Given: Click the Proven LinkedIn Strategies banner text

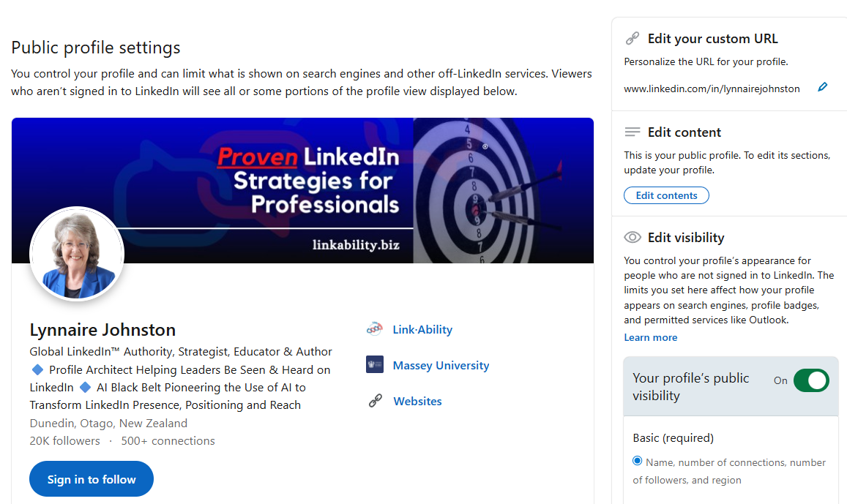Looking at the screenshot, I should 309,180.
